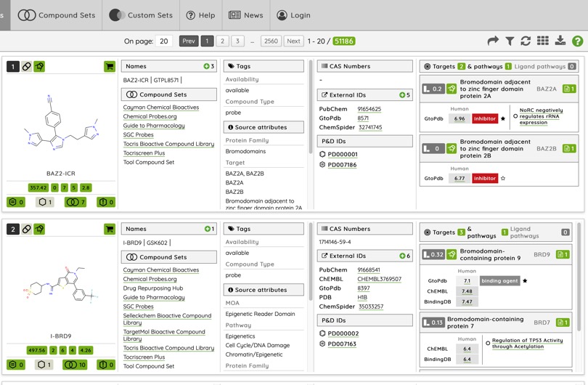The height and width of the screenshot is (385, 588).
Task: Open the Help menu item
Action: coord(200,15)
